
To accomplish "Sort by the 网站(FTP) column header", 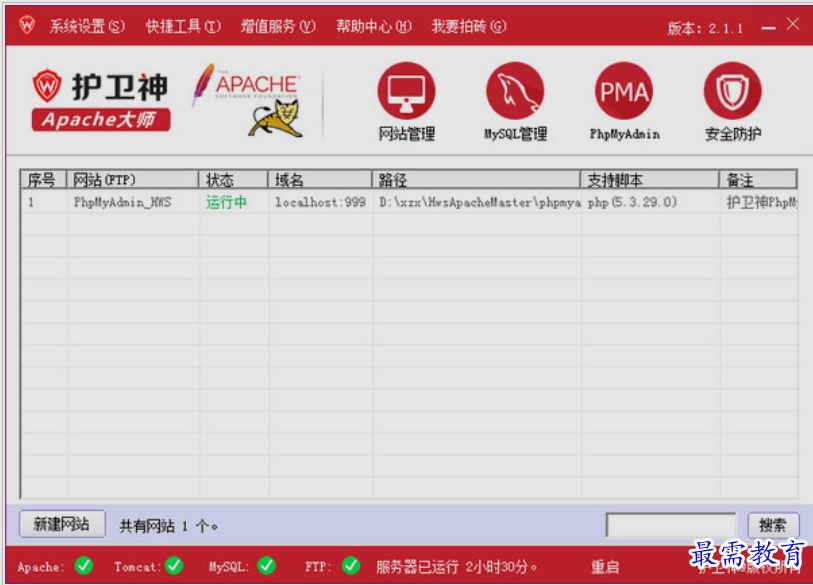I will point(132,179).
